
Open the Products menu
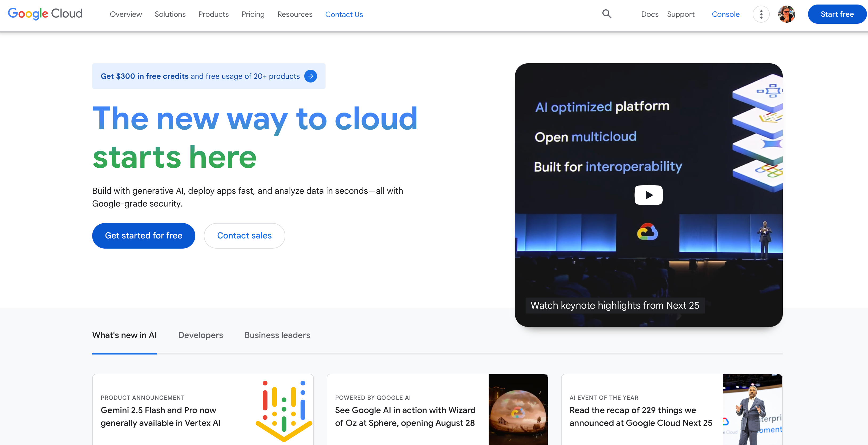214,14
